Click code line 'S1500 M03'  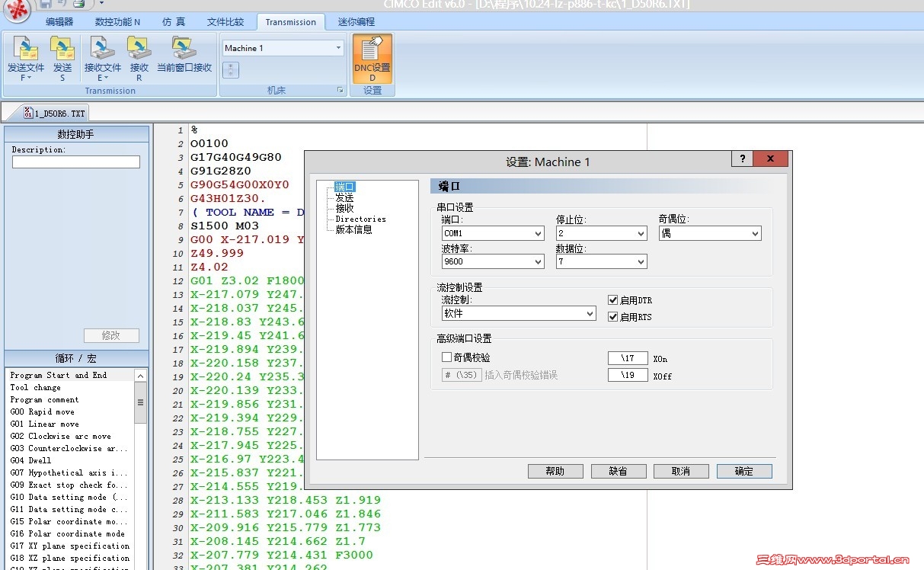coord(225,226)
